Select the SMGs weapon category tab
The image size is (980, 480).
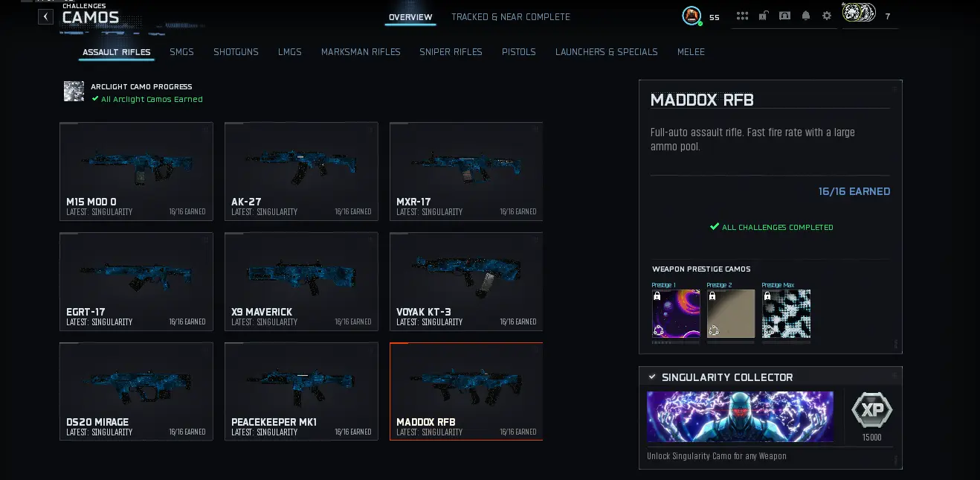tap(181, 52)
